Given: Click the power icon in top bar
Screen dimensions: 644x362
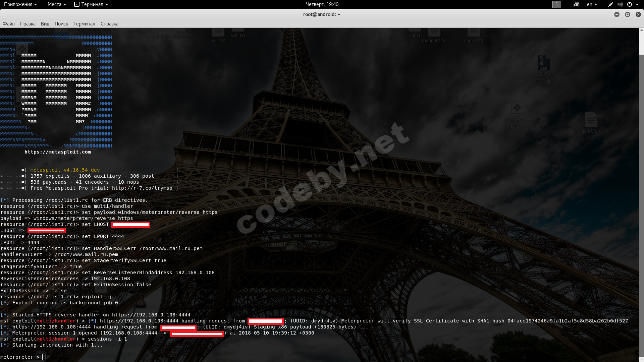Looking at the screenshot, I should (x=630, y=4).
